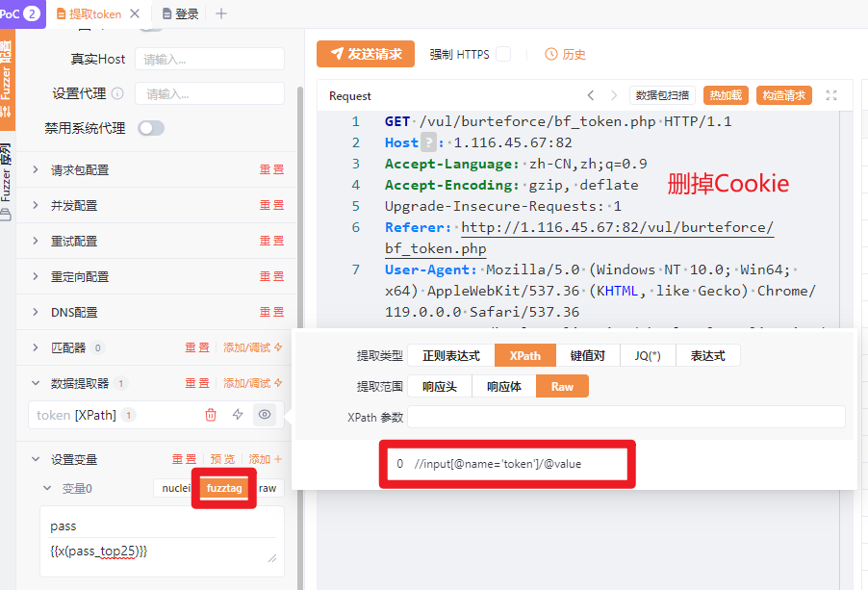This screenshot has width=868, height=590.
Task: Expand Request panel to fullscreen
Action: pyautogui.click(x=832, y=95)
